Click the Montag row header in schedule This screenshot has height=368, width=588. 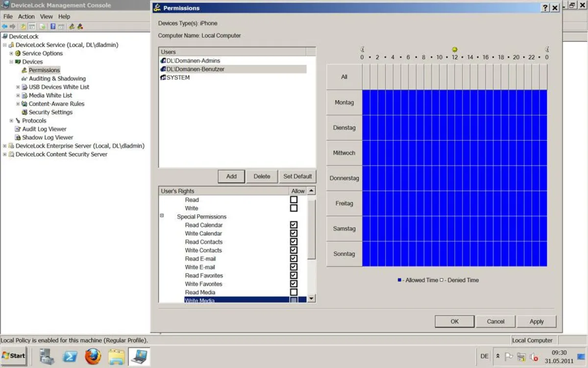344,103
